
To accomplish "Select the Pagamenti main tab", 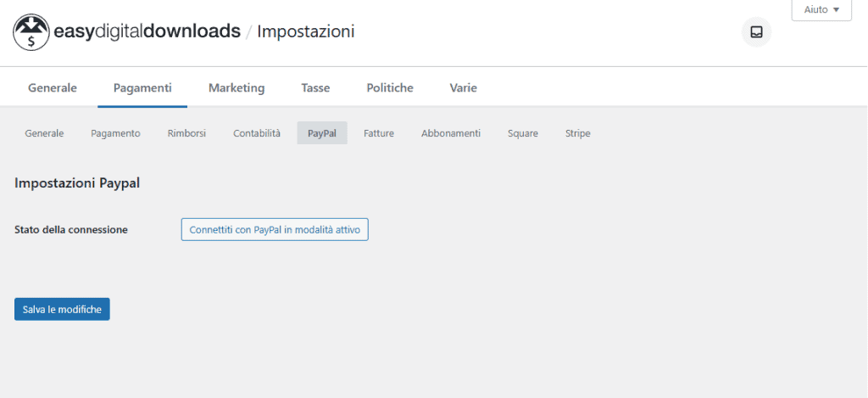I will [x=142, y=87].
